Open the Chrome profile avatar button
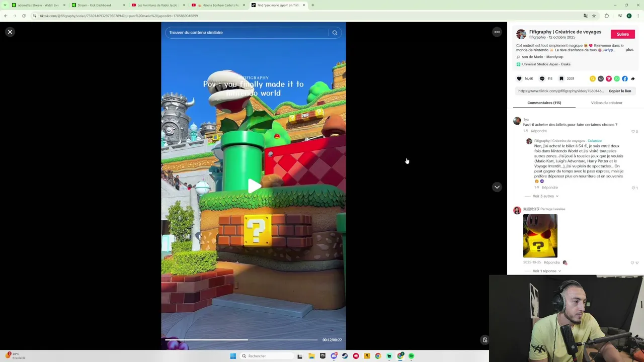This screenshot has height=362, width=644. pos(629,16)
